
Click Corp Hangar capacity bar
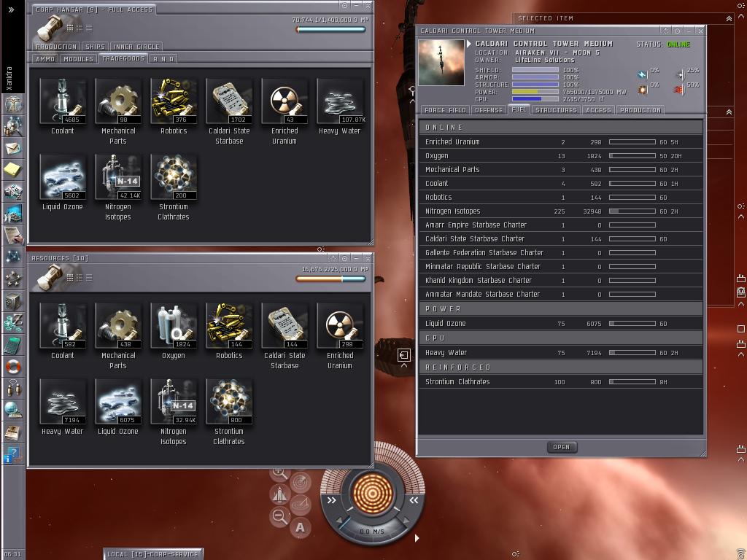pos(331,29)
